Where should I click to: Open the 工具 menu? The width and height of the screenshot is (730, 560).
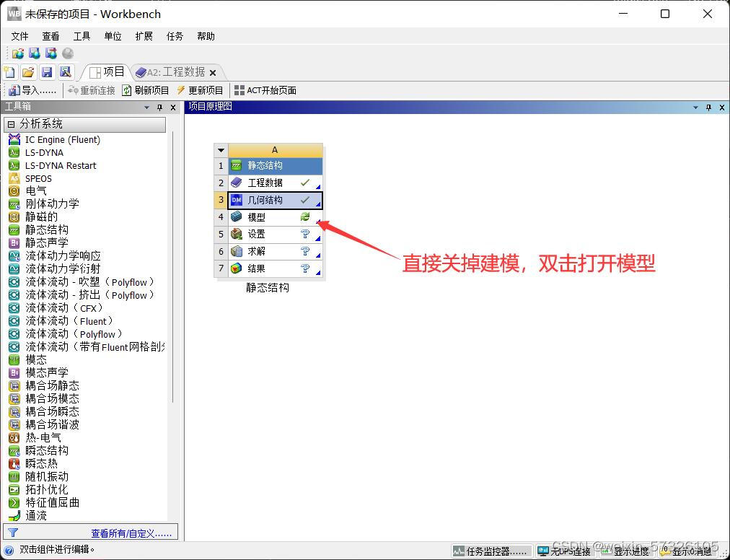click(x=82, y=36)
